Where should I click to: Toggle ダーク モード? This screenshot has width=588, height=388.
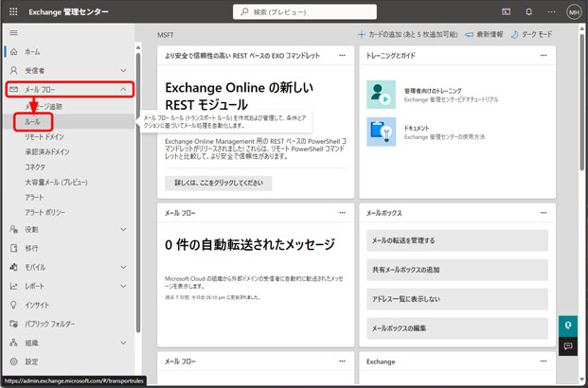pos(531,34)
